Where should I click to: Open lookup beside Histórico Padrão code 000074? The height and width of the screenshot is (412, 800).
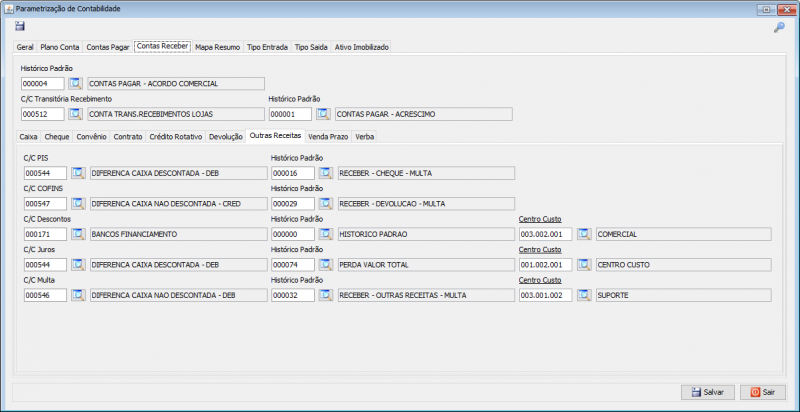pyautogui.click(x=326, y=265)
